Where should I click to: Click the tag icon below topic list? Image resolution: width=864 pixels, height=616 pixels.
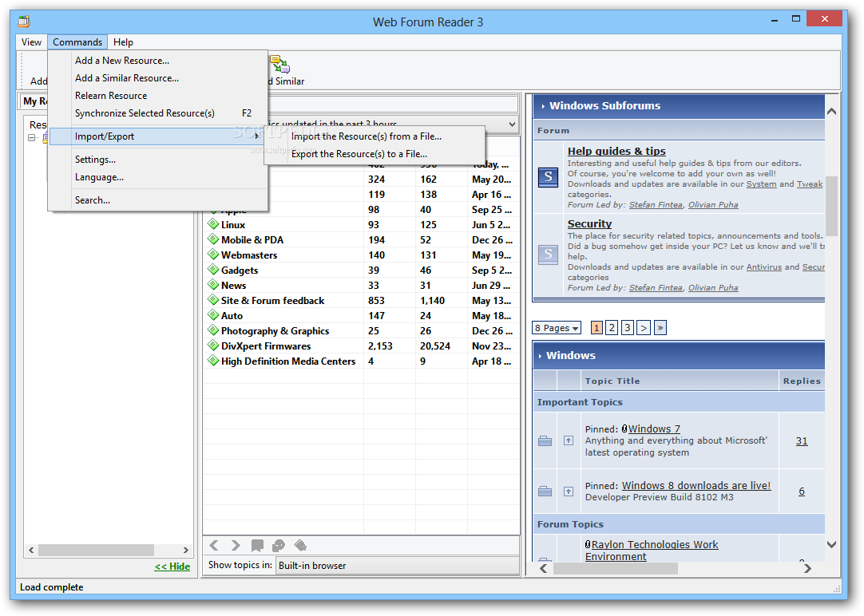point(300,545)
